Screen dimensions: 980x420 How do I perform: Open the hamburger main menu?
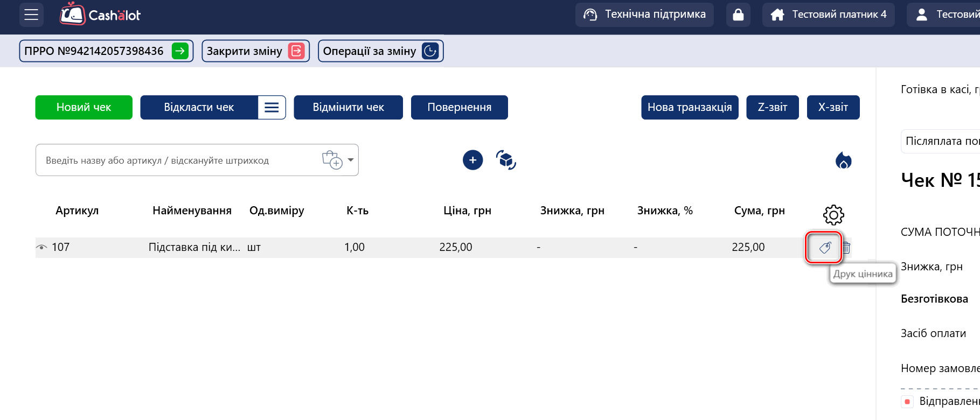coord(31,15)
